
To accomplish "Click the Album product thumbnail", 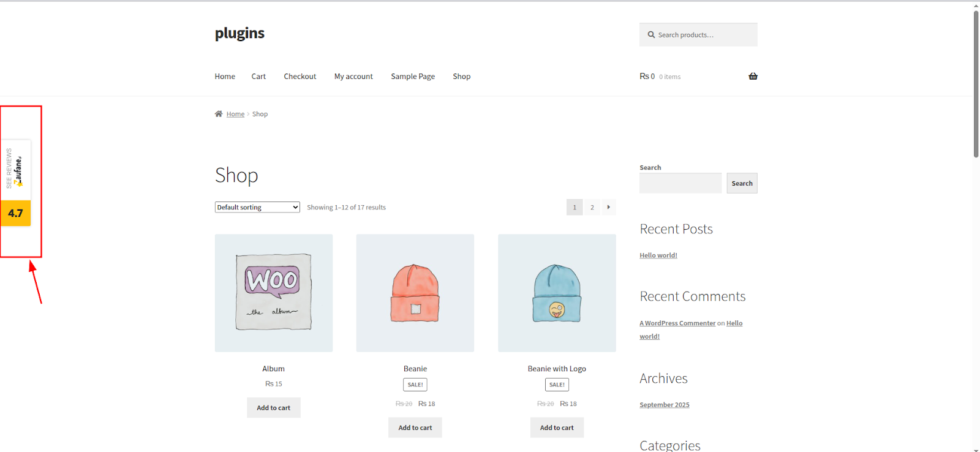I will [274, 293].
